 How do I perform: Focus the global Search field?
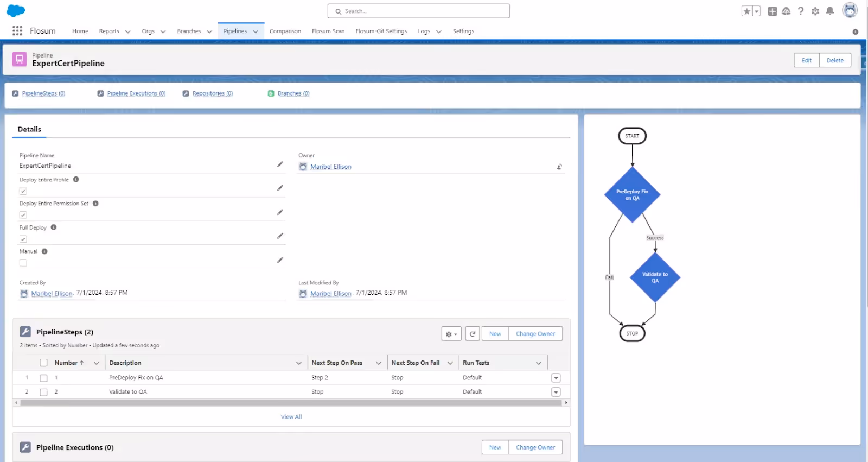419,11
